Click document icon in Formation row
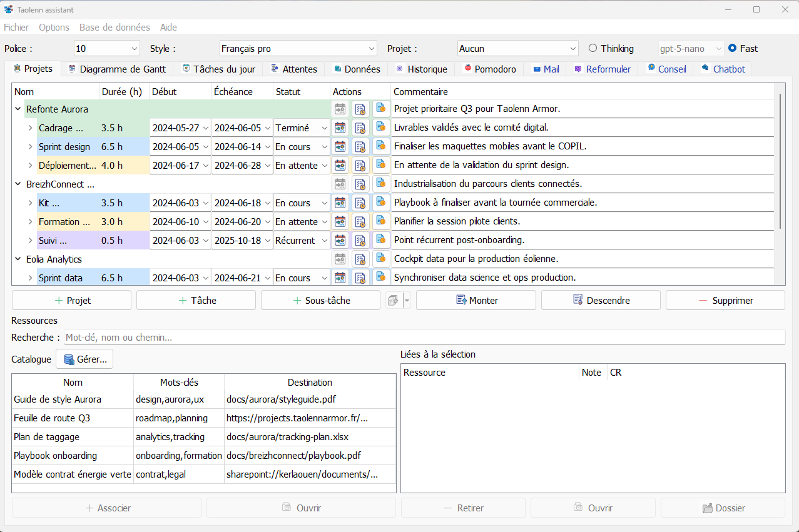The image size is (799, 532). [381, 222]
